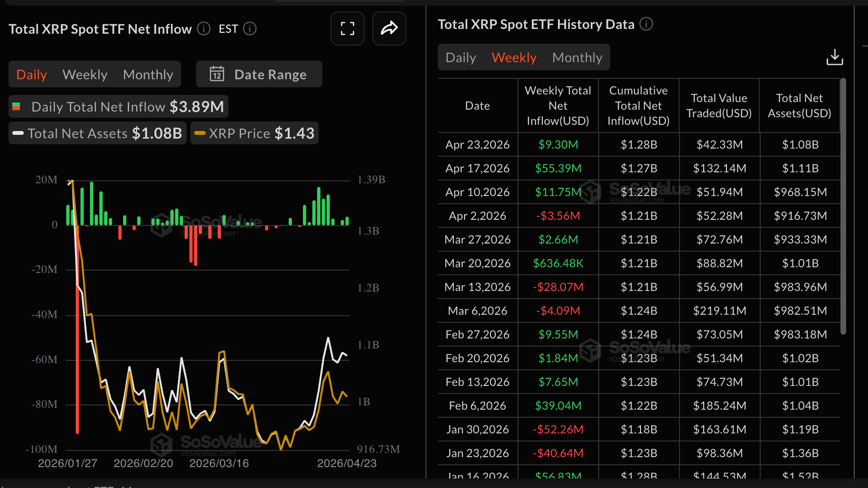Open the Date Range picker
868x488 pixels.
[259, 74]
